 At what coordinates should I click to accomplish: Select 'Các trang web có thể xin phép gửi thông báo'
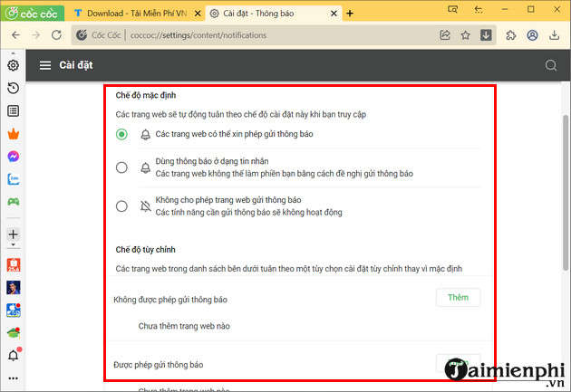pyautogui.click(x=121, y=134)
